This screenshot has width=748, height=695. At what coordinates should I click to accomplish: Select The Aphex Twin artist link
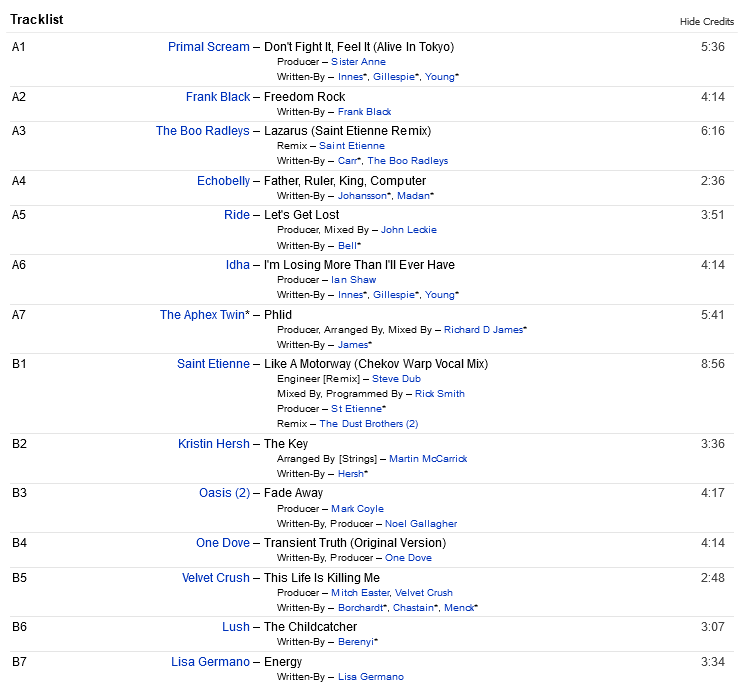tap(202, 315)
